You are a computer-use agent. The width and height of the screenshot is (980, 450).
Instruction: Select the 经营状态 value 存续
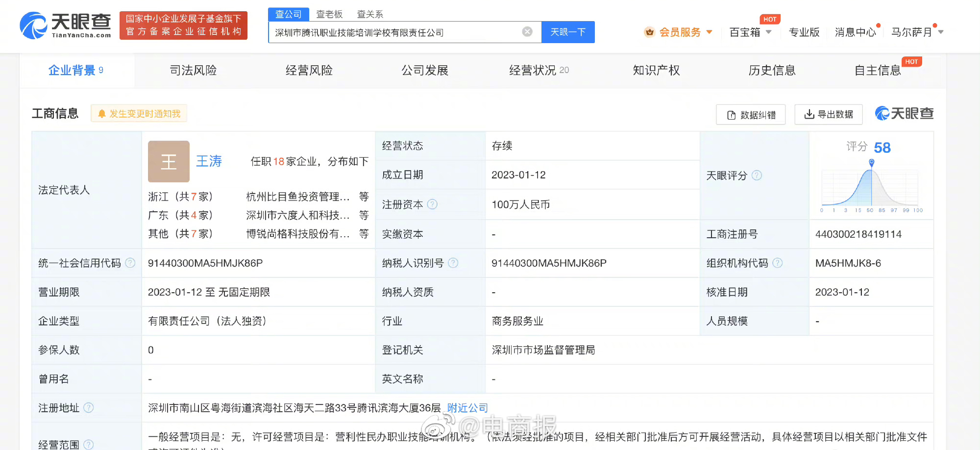(x=502, y=146)
